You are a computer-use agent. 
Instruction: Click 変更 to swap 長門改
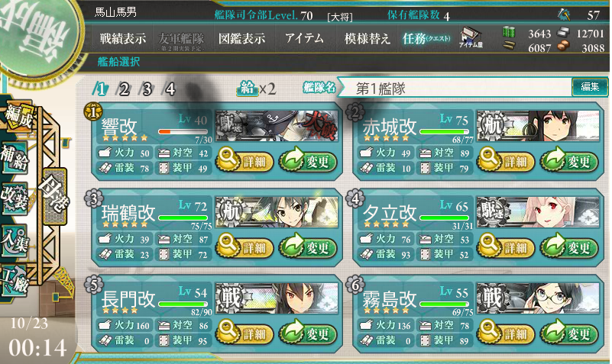click(309, 333)
